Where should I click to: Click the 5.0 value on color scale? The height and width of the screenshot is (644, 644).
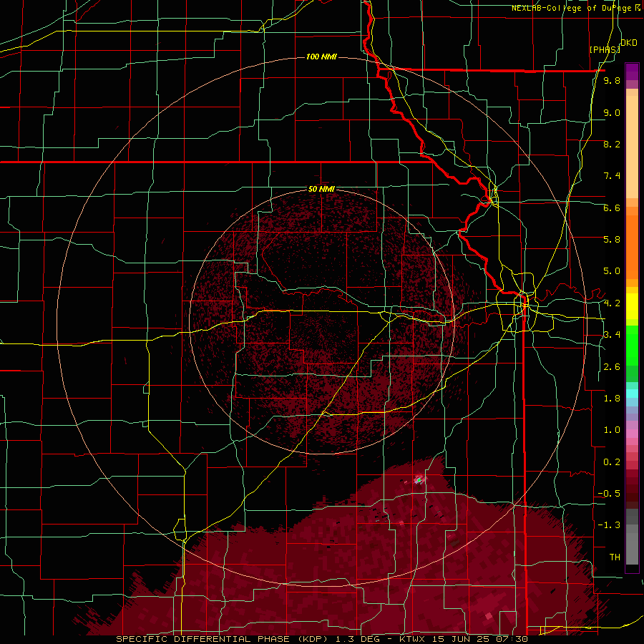click(x=612, y=271)
